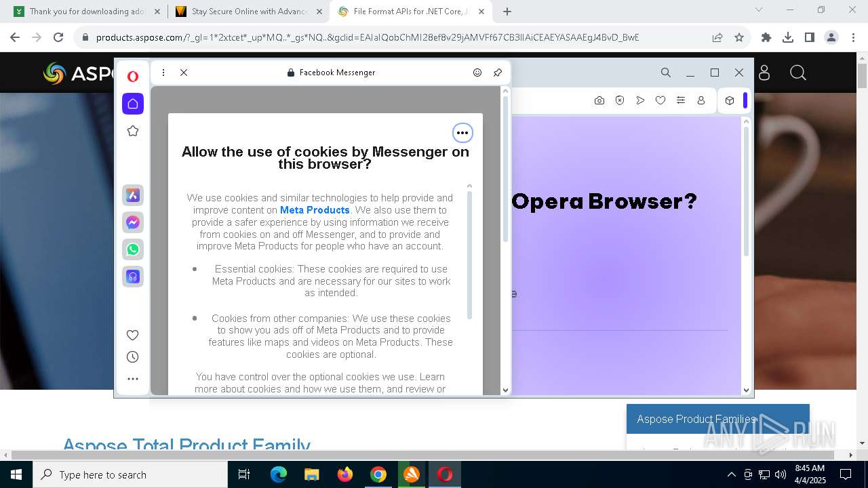Image resolution: width=868 pixels, height=488 pixels.
Task: Switch to Thank you for downloading tab
Action: (x=87, y=12)
